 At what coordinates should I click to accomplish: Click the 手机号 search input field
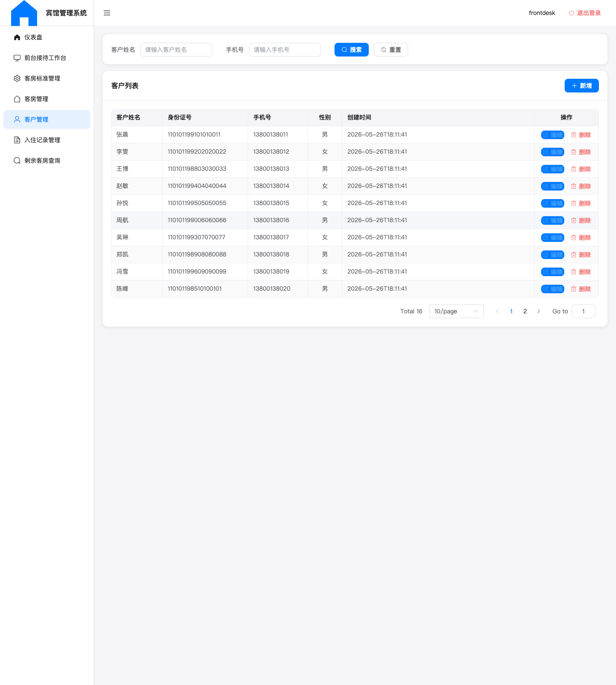[x=285, y=50]
